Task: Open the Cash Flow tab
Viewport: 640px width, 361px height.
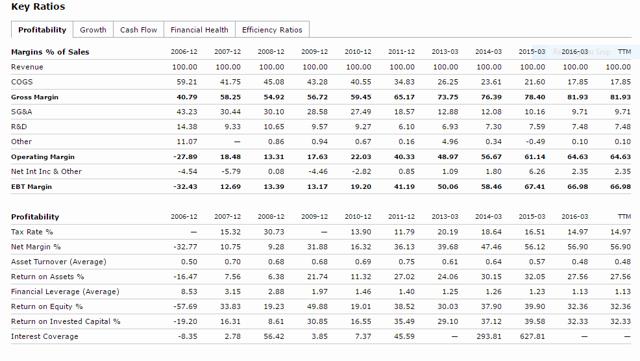Action: pyautogui.click(x=138, y=30)
